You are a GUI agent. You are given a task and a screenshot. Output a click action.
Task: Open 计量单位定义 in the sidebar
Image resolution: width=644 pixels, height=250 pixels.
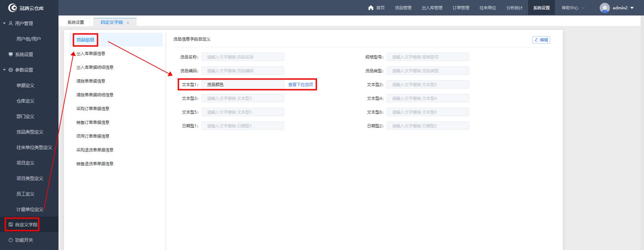tap(30, 209)
